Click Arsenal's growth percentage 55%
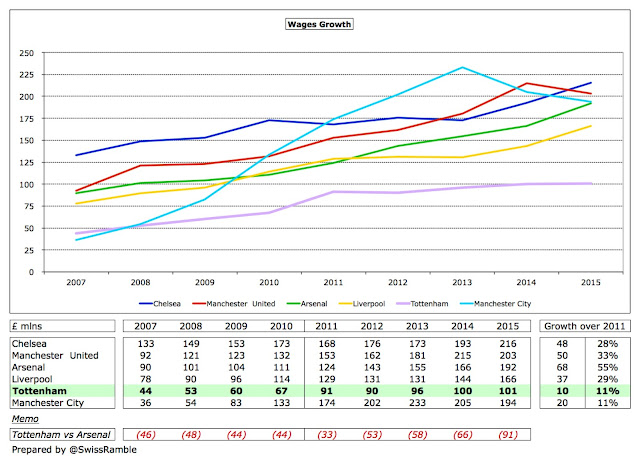The width and height of the screenshot is (640, 458). 607,367
